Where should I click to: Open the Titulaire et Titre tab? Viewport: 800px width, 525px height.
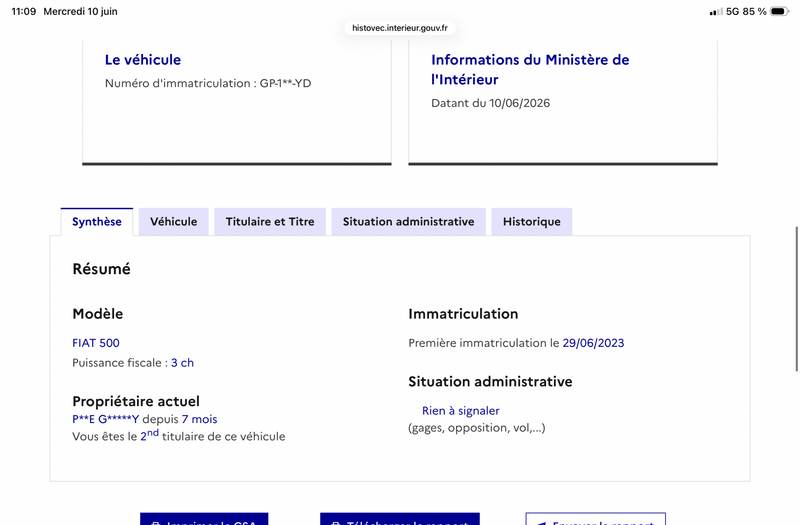270,221
